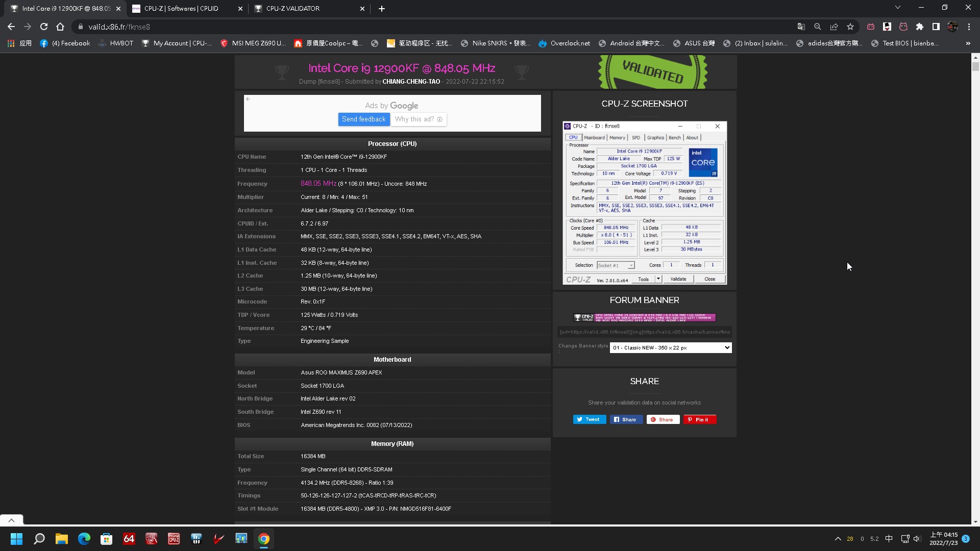The width and height of the screenshot is (980, 551).
Task: Click the ad back arrow icon
Action: point(248,99)
